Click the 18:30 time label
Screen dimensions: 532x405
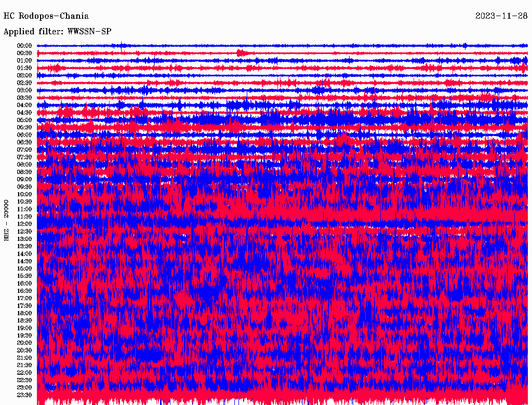tap(24, 320)
